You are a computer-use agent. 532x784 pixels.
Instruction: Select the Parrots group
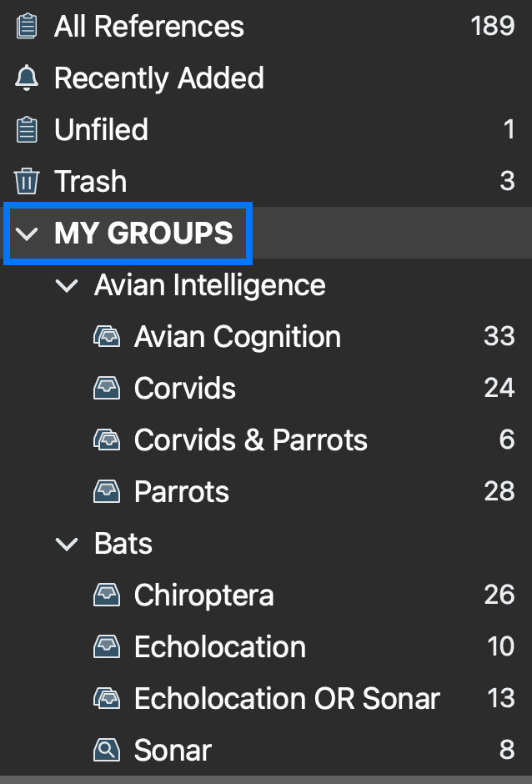(181, 492)
